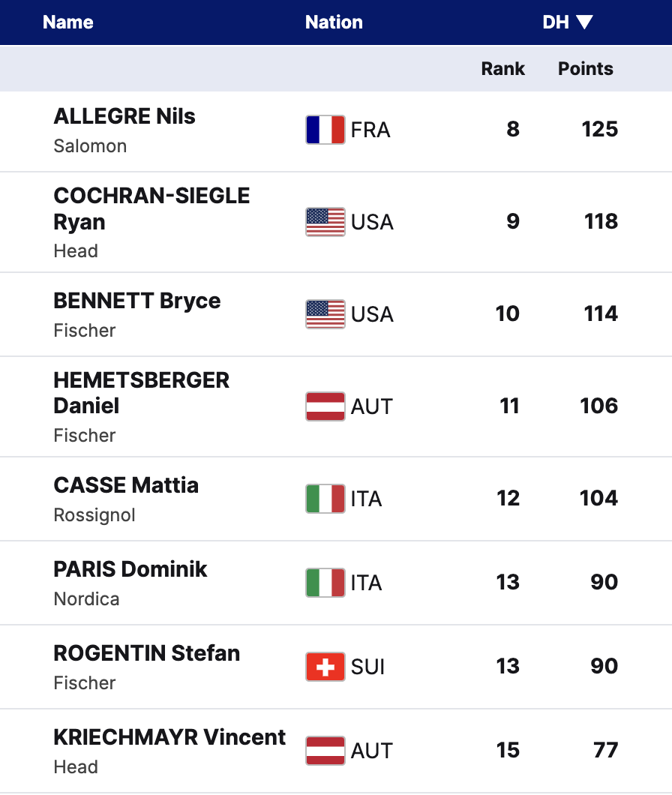Click the Swiss flag beside ROGENTIN Stefan
672x795 pixels.
(x=325, y=667)
